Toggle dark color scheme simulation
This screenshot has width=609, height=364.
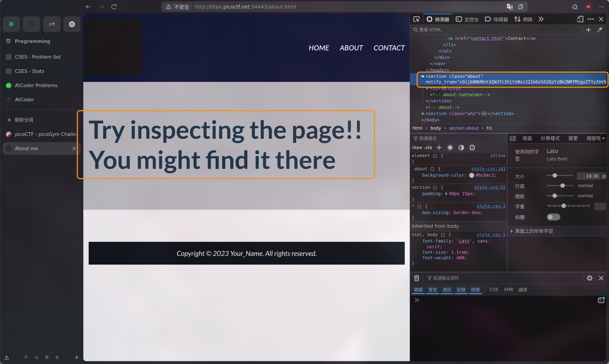461,147
